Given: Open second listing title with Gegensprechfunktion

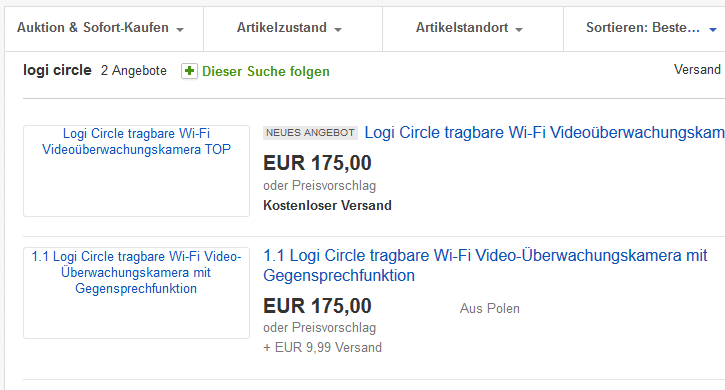Looking at the screenshot, I should click(x=485, y=265).
